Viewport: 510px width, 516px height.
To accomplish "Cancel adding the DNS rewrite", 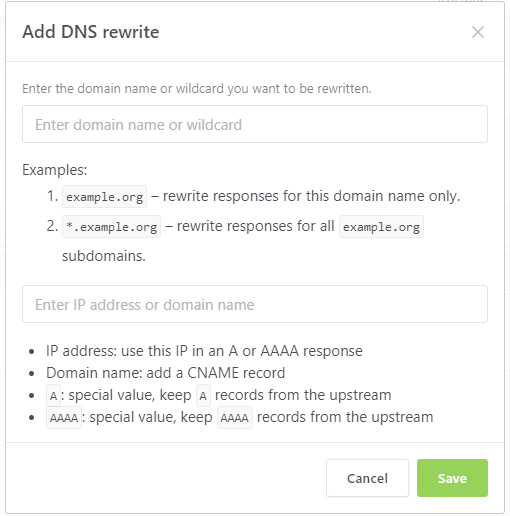I will 367,478.
